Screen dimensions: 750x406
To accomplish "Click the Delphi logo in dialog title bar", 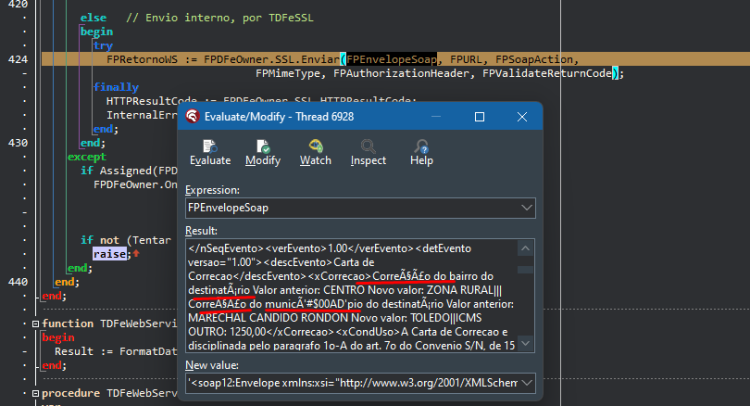I will (x=192, y=116).
